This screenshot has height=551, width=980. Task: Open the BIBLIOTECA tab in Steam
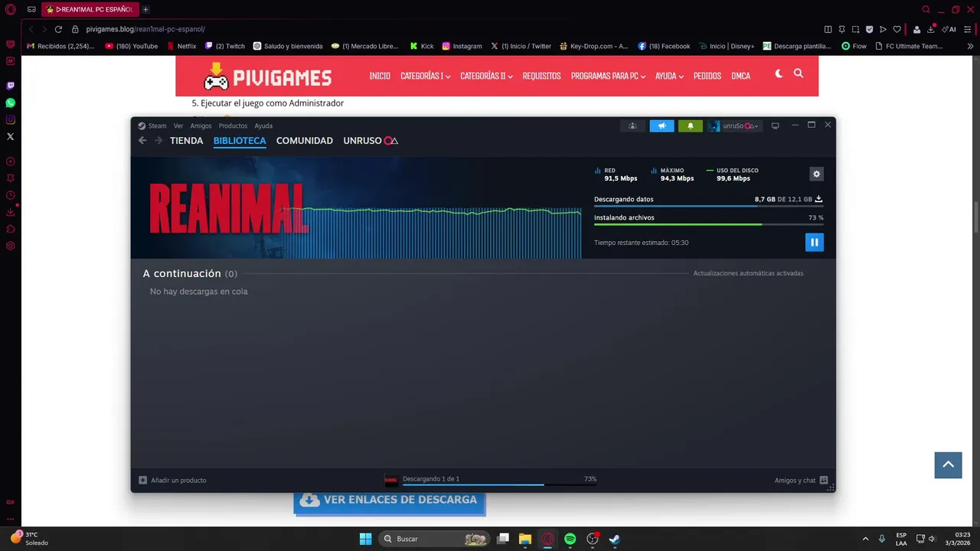pyautogui.click(x=240, y=141)
